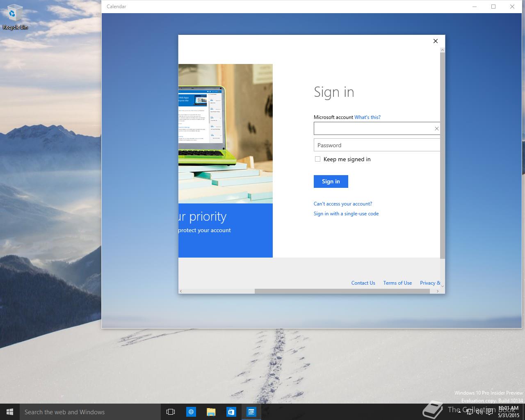Focus the Password input field
Viewport: 525px width, 420px height.
(x=377, y=145)
